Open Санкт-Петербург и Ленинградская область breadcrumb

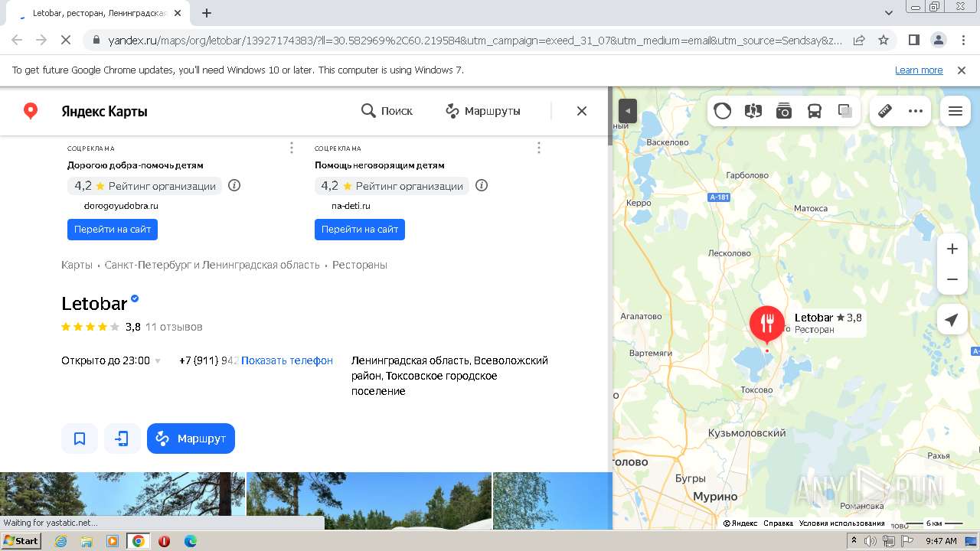212,265
